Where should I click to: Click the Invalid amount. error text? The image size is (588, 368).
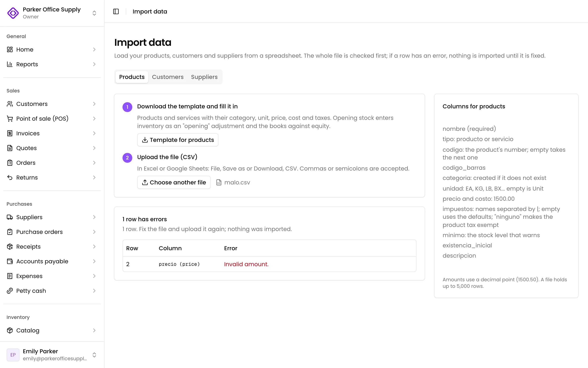coord(246,264)
